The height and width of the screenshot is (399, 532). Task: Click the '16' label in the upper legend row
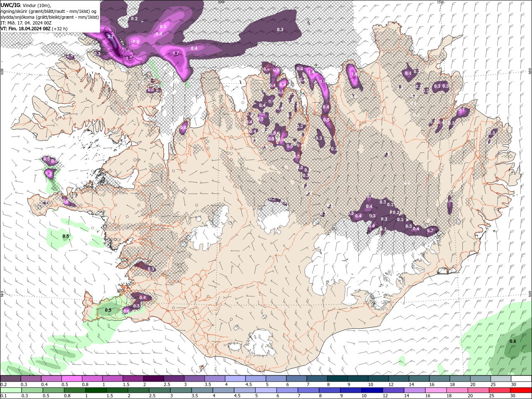coord(432,384)
